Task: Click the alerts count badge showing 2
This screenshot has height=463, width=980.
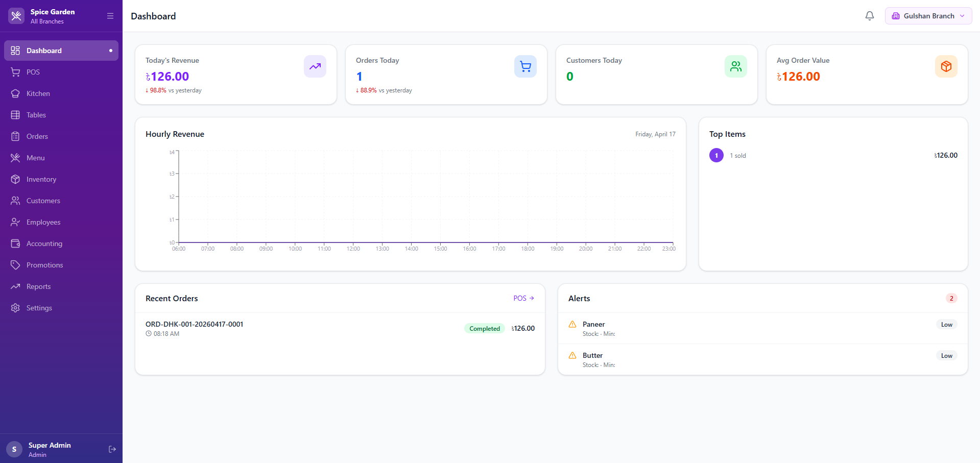Action: tap(951, 298)
